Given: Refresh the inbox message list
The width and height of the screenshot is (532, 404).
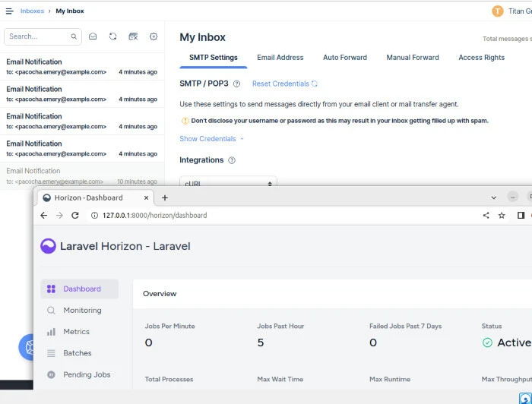Looking at the screenshot, I should (113, 36).
